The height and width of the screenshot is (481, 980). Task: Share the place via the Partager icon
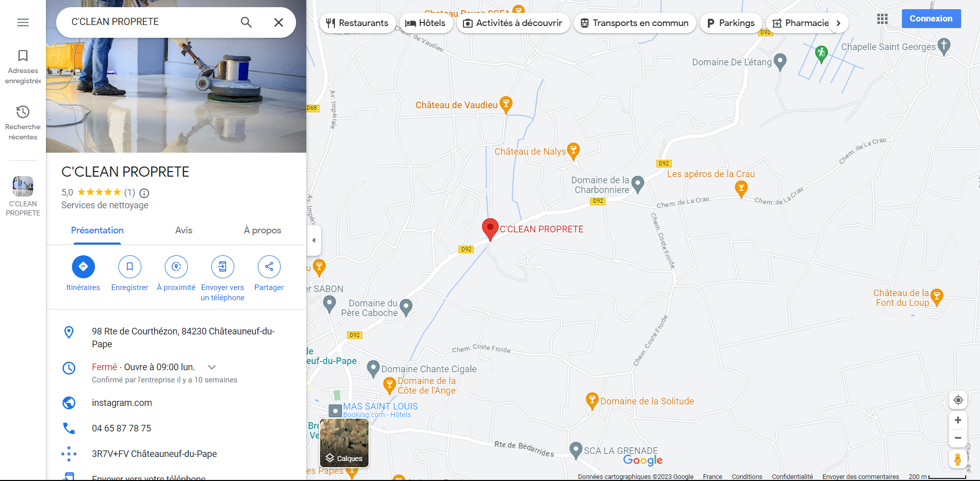click(x=269, y=267)
